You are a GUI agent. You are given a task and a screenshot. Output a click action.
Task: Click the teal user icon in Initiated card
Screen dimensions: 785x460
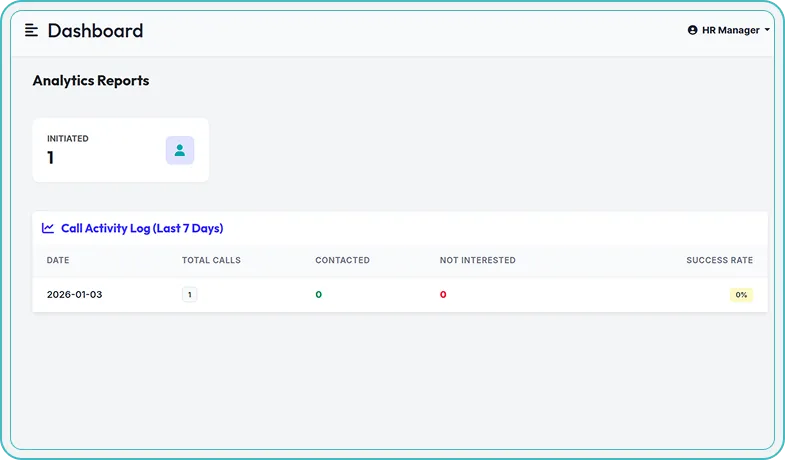pyautogui.click(x=180, y=150)
